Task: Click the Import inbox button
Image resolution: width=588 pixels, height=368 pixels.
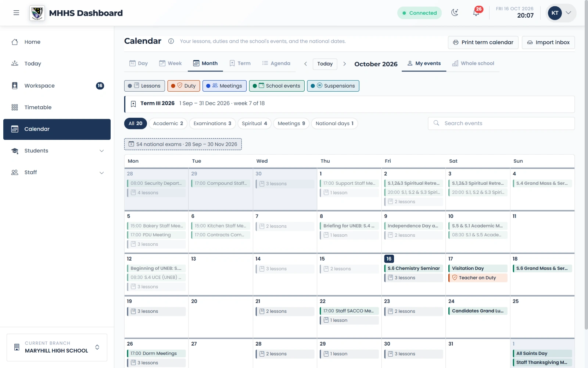Action: [548, 42]
